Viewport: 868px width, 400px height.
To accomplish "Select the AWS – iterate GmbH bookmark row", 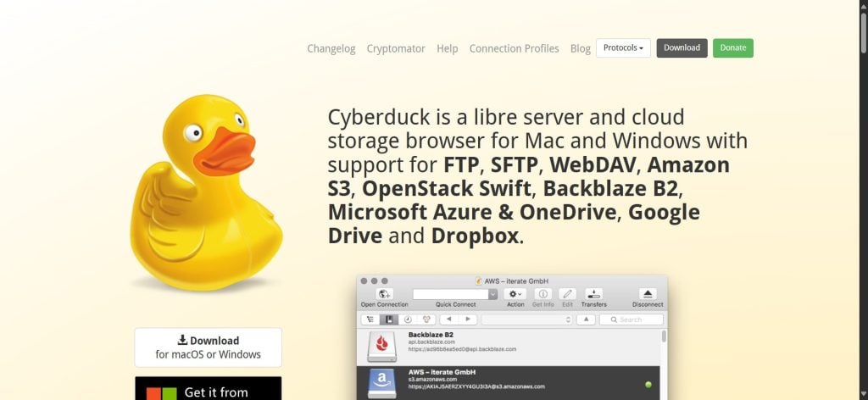I will point(509,383).
